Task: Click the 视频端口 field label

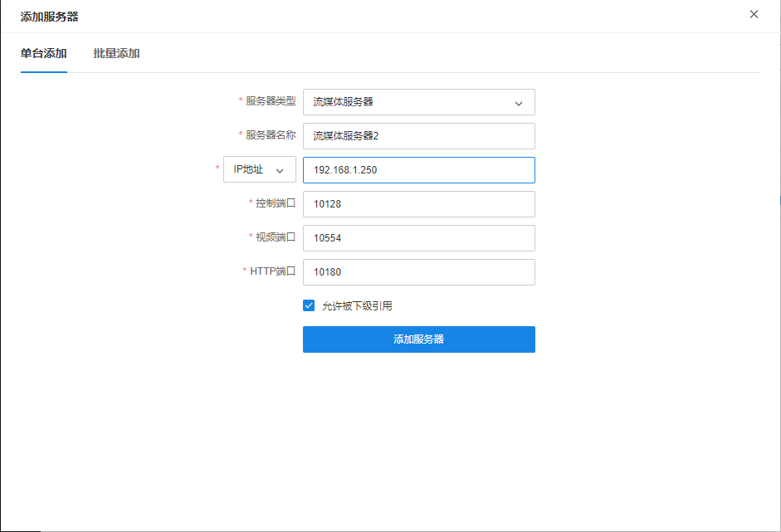Action: [276, 237]
